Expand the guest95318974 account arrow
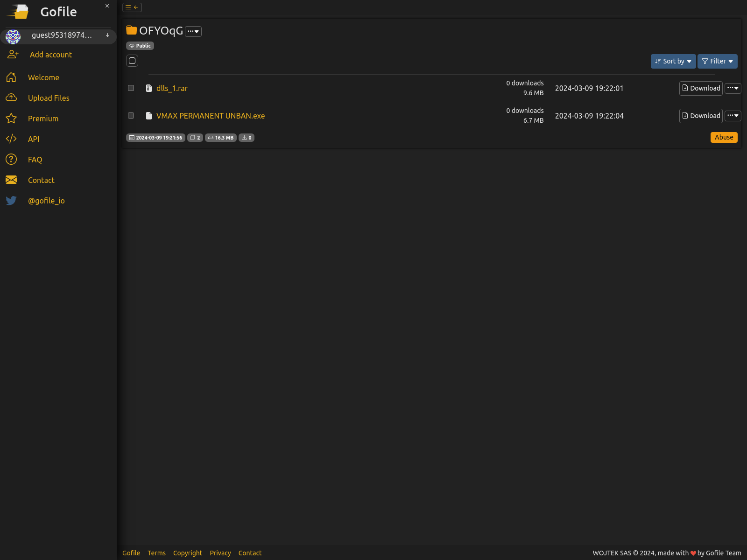 pyautogui.click(x=107, y=35)
